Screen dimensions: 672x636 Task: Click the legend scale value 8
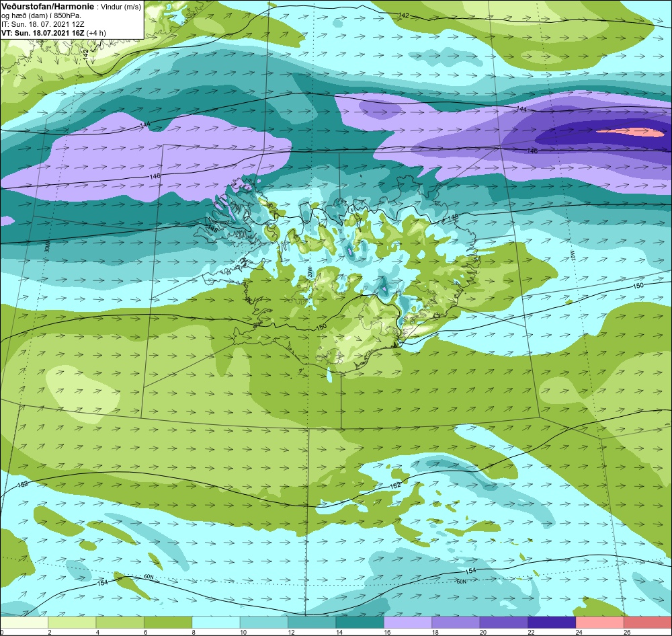pyautogui.click(x=194, y=632)
